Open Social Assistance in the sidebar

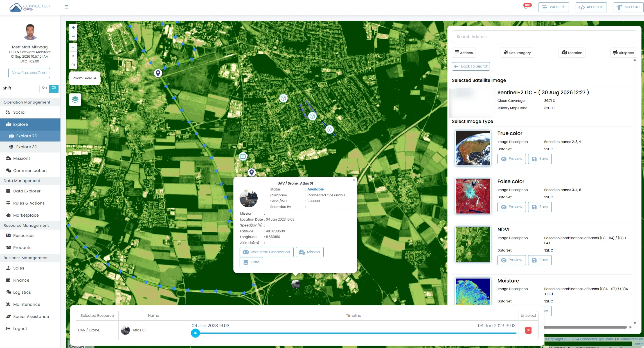(30, 316)
